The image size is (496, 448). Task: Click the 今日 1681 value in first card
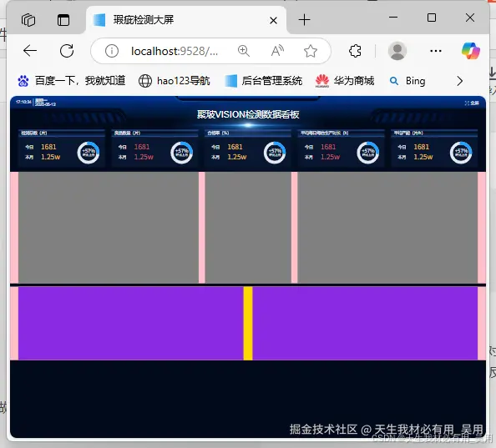click(x=48, y=147)
